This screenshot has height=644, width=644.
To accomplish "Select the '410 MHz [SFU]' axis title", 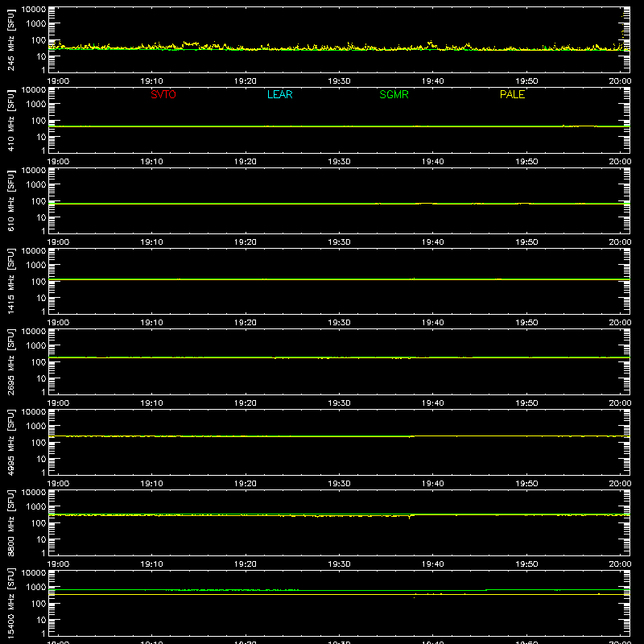I will coord(11,120).
